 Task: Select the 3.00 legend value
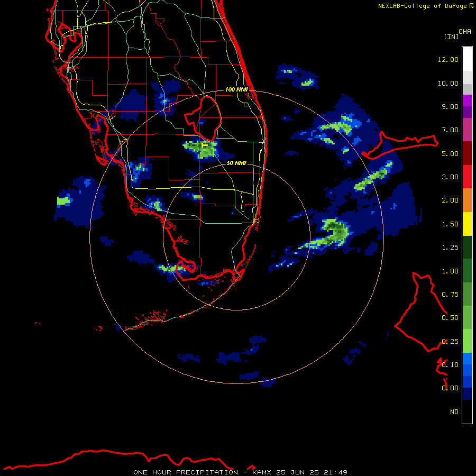450,177
